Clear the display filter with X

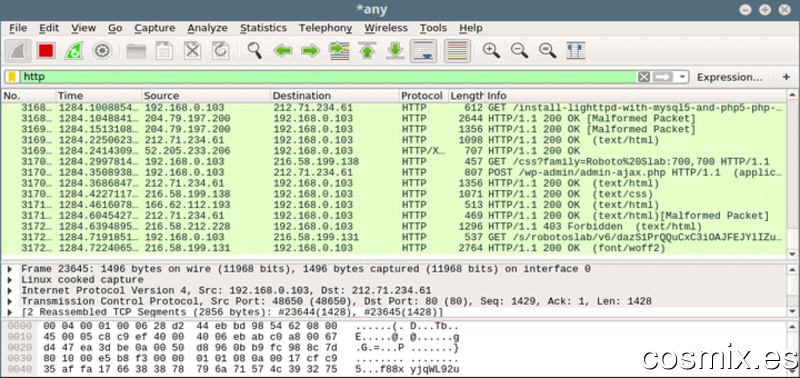644,77
